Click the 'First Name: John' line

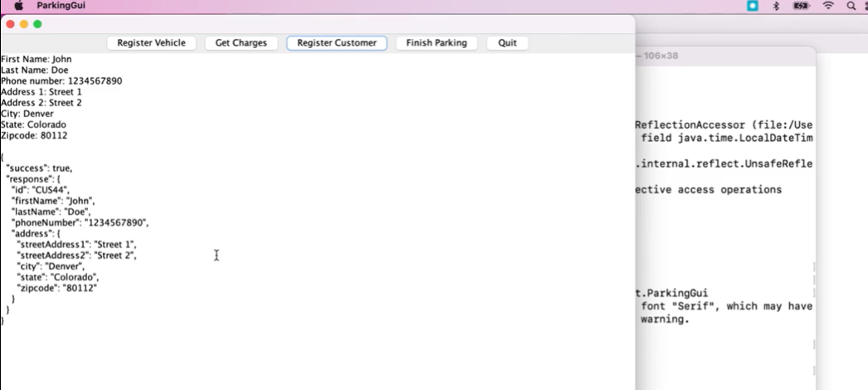point(36,59)
